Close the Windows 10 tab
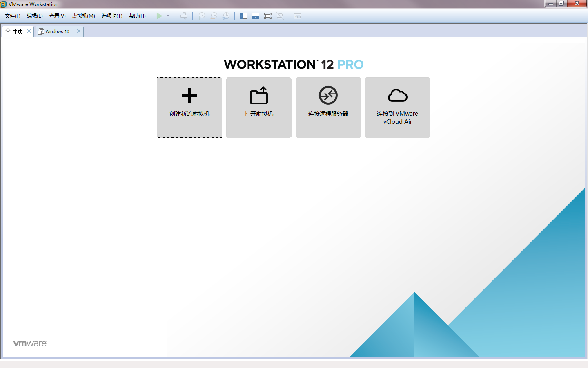This screenshot has width=588, height=368. coord(79,31)
